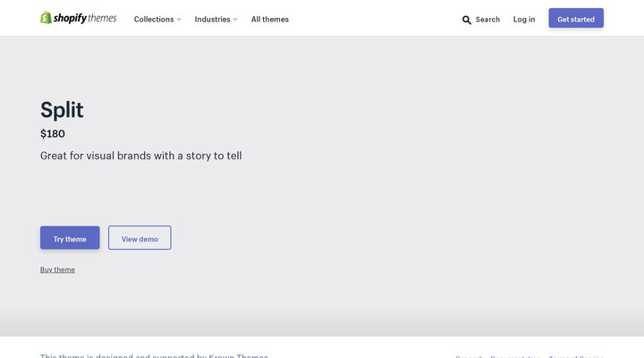Click the magnifying glass search icon

pyautogui.click(x=466, y=20)
